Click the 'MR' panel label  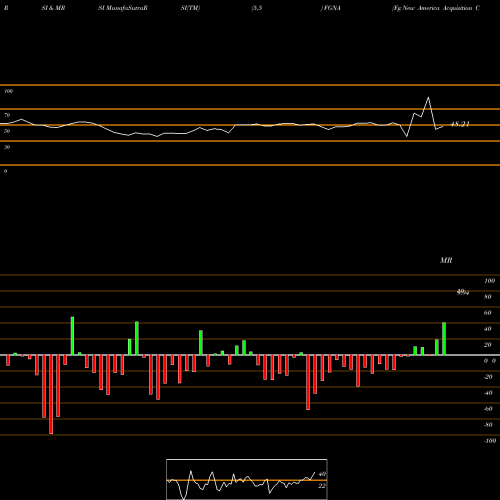coord(446,260)
